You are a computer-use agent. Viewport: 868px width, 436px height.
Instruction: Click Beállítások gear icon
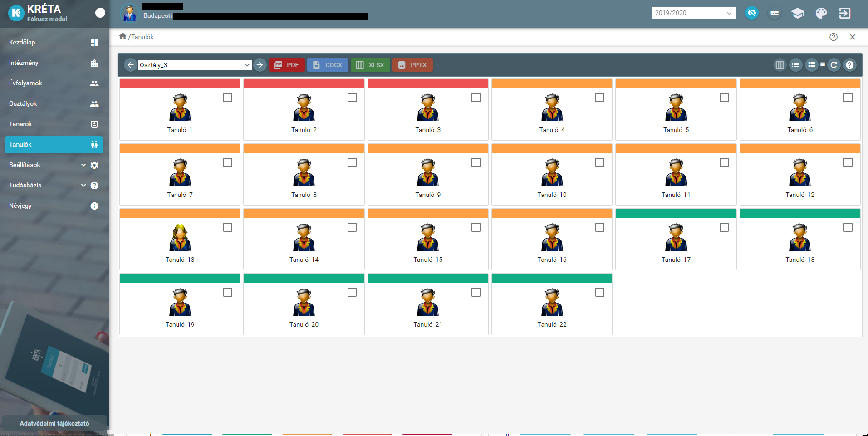(x=94, y=165)
